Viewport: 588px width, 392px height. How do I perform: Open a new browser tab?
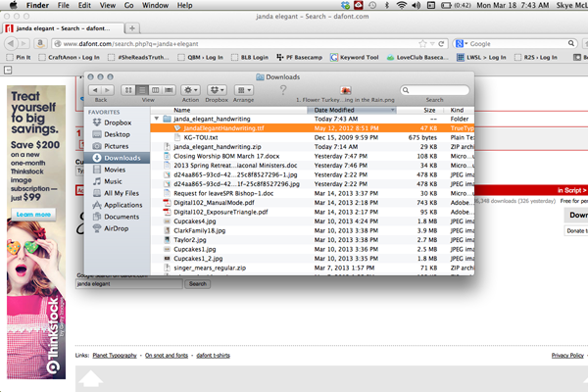point(132,28)
